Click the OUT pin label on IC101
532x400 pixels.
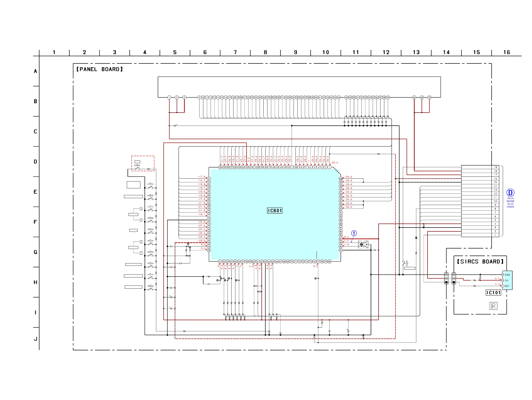(507, 286)
